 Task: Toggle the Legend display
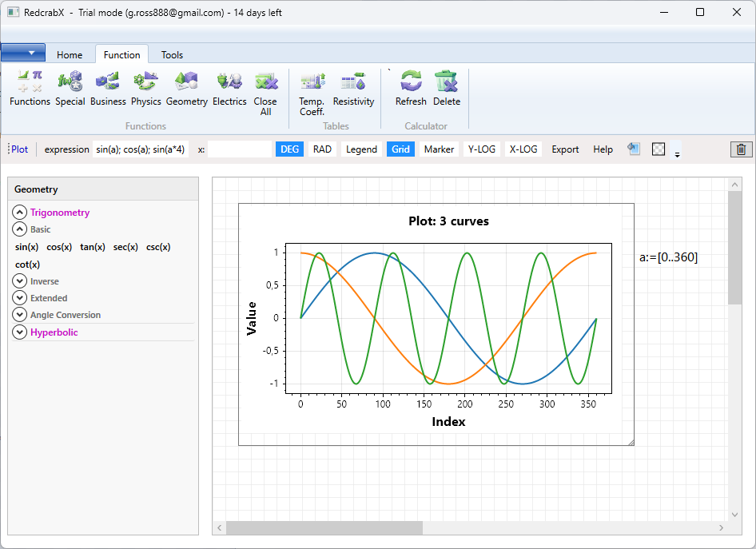click(x=361, y=149)
